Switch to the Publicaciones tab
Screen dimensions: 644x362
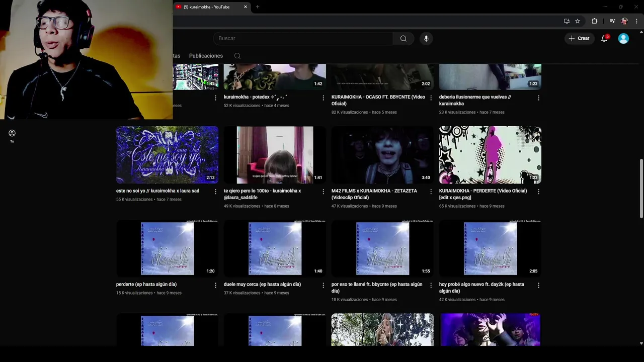coord(206,56)
